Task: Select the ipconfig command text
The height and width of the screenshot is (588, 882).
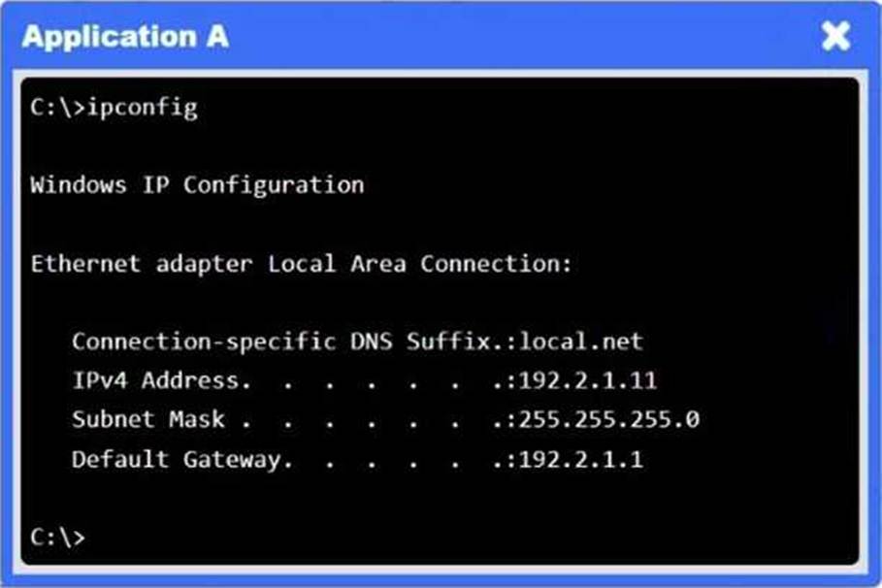Action: pos(143,108)
